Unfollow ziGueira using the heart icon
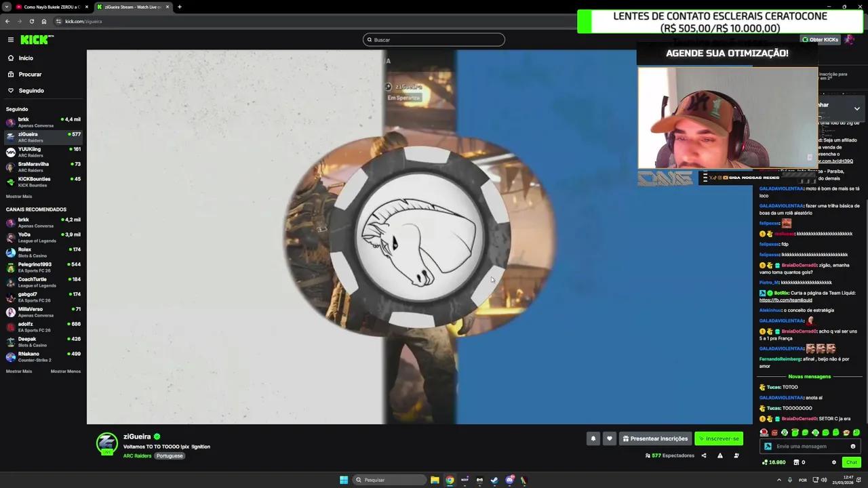 pyautogui.click(x=609, y=439)
